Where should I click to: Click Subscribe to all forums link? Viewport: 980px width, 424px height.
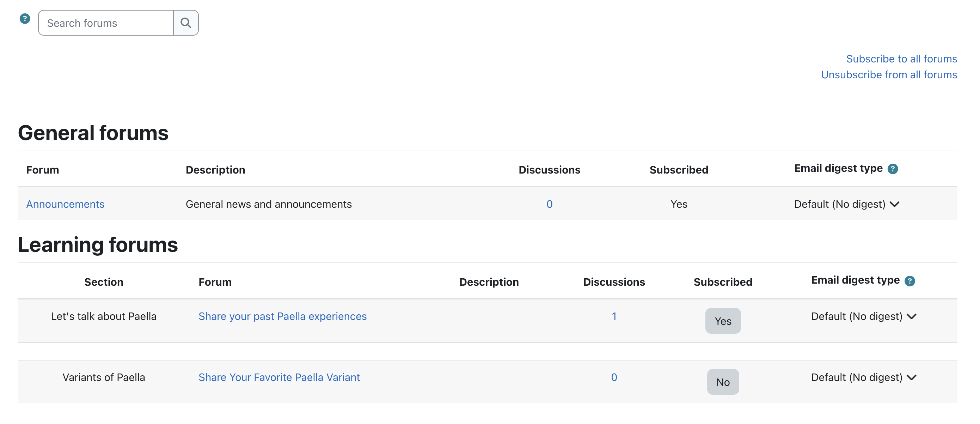tap(901, 59)
